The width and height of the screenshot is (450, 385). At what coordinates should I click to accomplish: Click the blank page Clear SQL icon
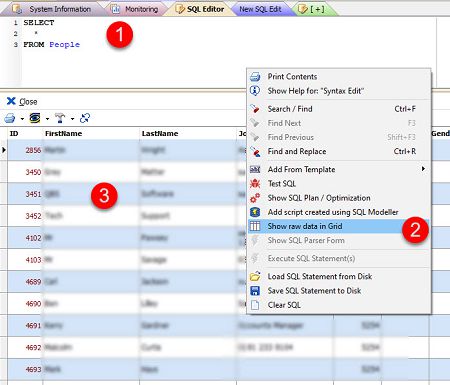click(255, 305)
